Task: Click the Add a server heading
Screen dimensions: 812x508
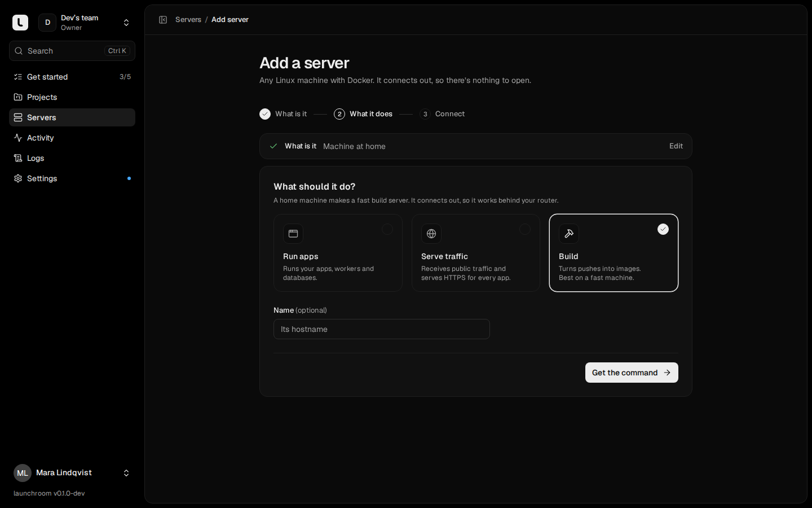Action: 304,63
